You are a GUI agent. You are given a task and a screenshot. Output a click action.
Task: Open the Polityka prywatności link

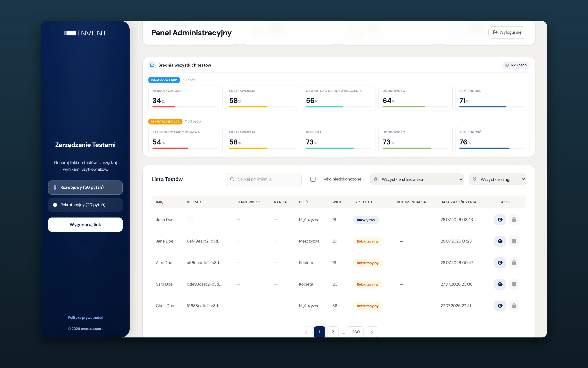85,318
